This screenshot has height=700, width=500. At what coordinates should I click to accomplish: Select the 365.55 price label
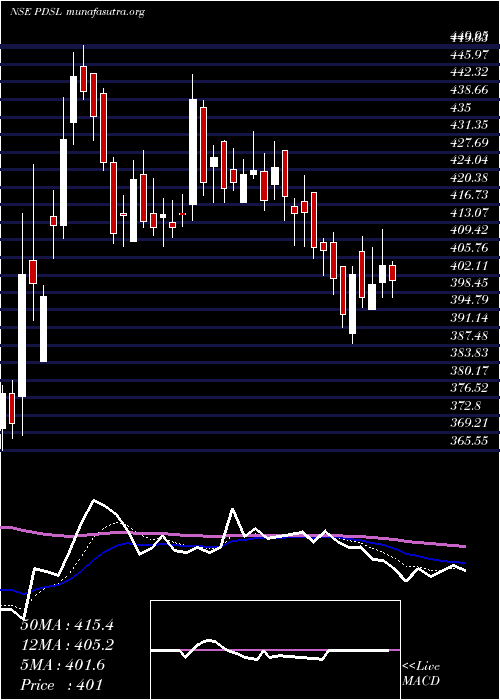point(471,440)
